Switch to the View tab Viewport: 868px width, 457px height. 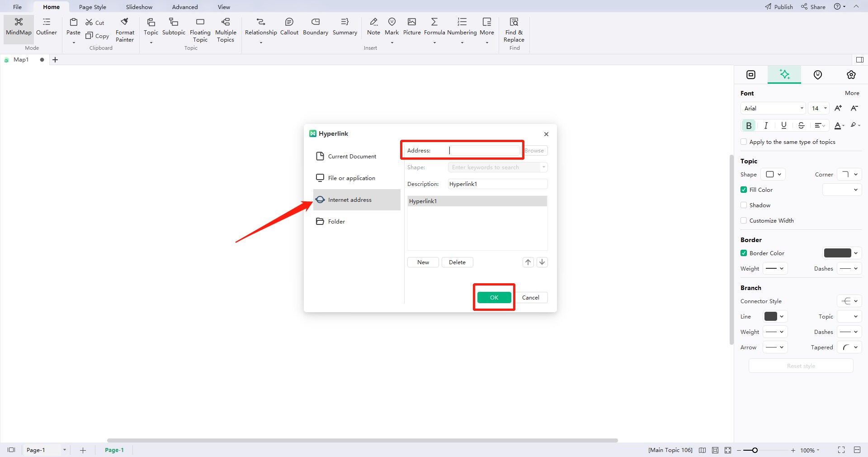pos(224,7)
